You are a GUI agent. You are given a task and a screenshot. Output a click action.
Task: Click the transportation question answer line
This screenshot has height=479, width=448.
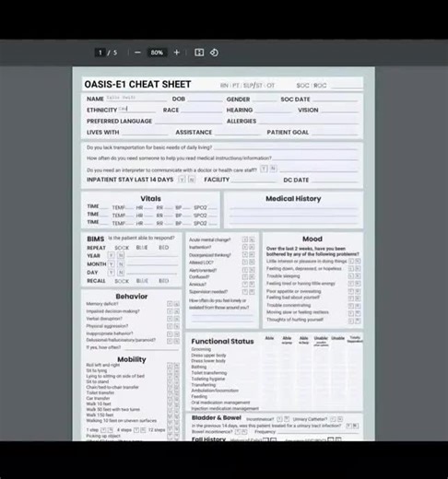point(286,147)
